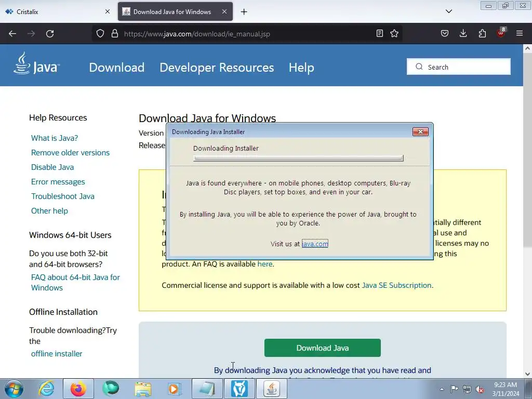532x399 pixels.
Task: Open the Java SE Subscription link
Action: [x=396, y=285]
